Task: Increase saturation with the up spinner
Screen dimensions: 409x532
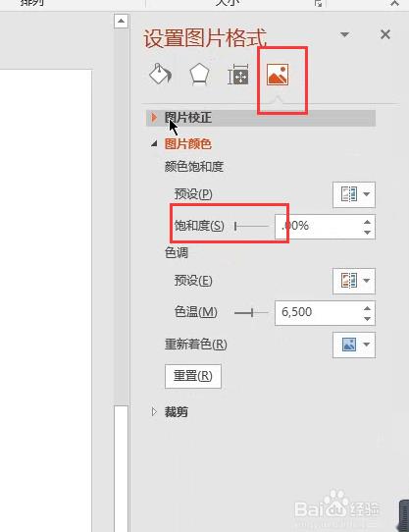Action: pos(367,222)
